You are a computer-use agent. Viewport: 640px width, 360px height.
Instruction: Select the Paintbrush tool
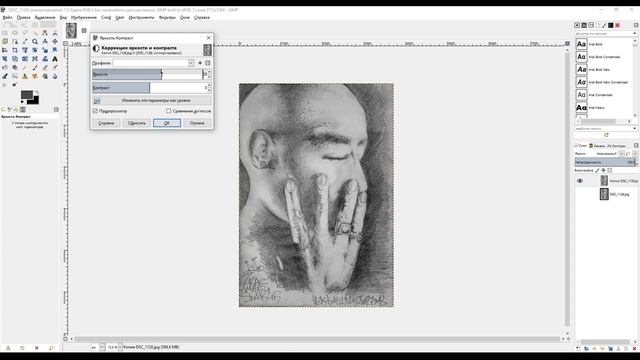[x=35, y=67]
